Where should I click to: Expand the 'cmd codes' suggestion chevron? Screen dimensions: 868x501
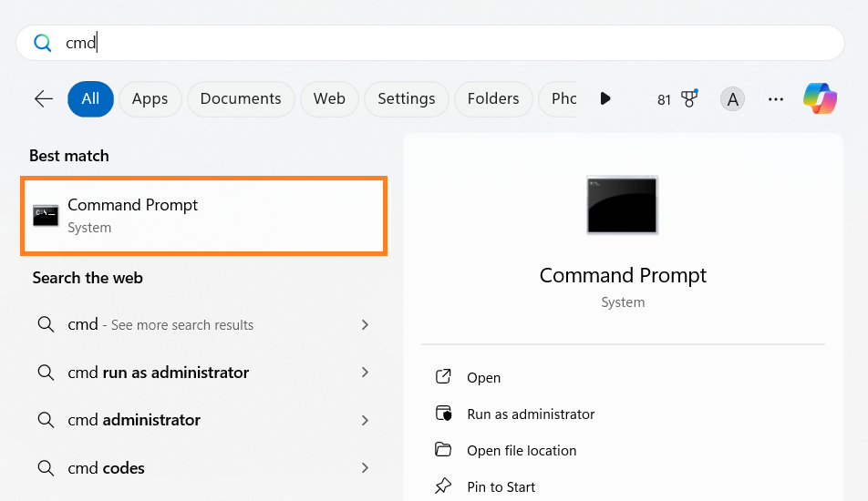(x=365, y=468)
